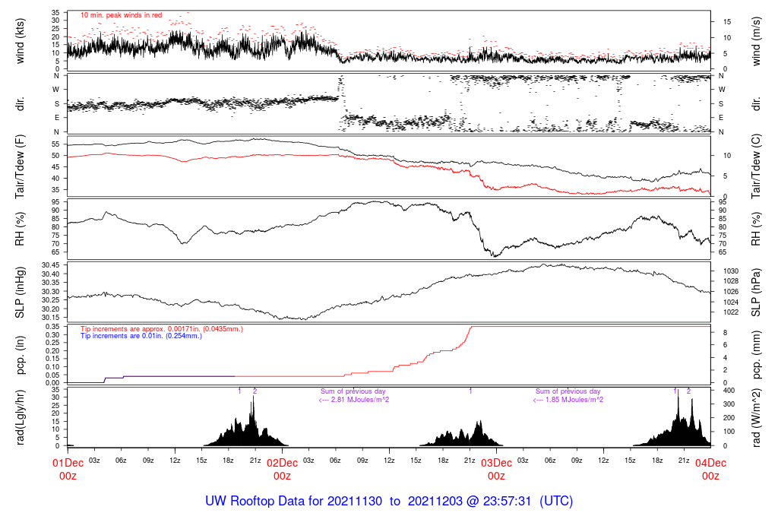Click the right-side 'RH (%)' axis label

click(x=756, y=229)
